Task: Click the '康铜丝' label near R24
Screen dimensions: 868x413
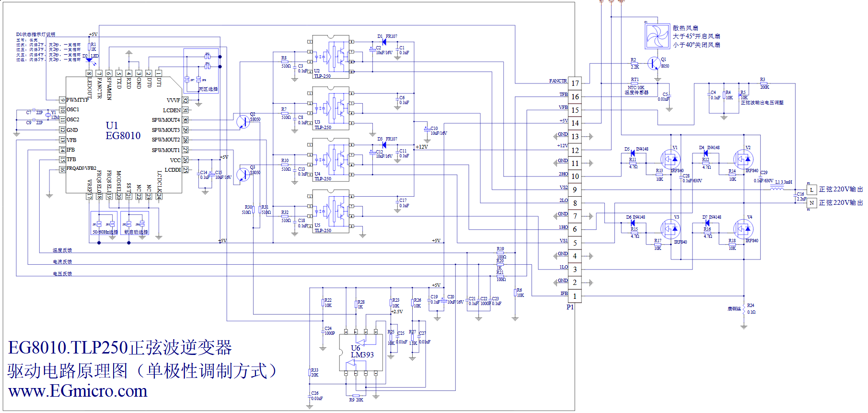Action: click(x=734, y=309)
